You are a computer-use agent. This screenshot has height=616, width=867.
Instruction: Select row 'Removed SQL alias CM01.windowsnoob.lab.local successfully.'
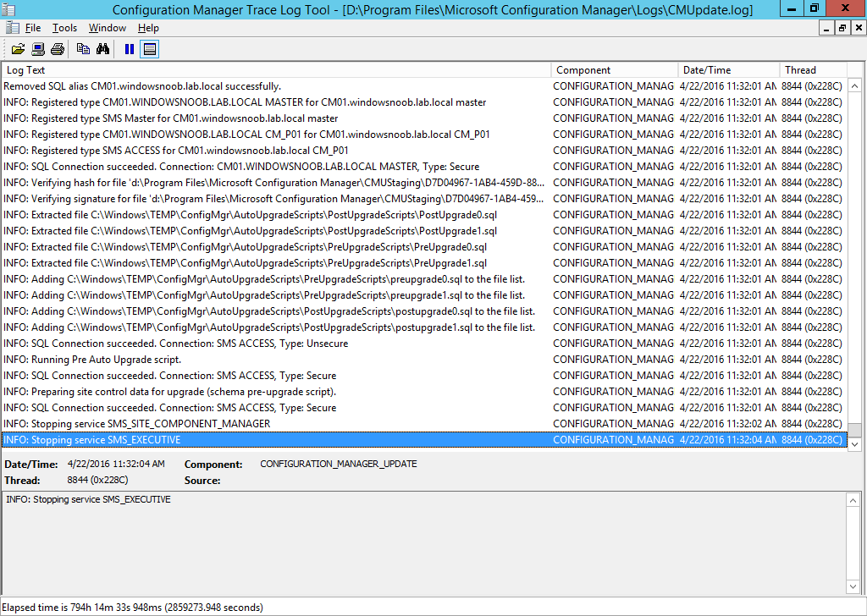coord(425,86)
